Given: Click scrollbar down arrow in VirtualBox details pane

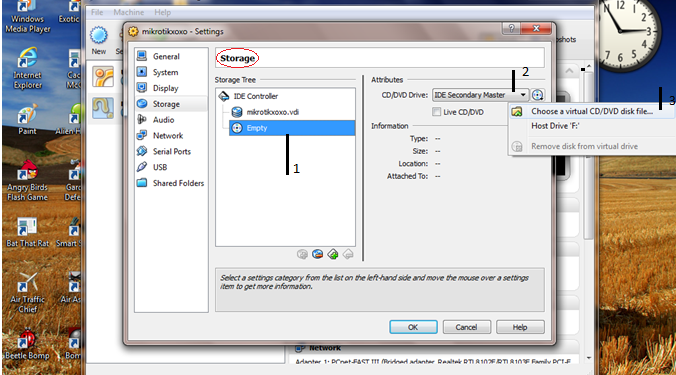Looking at the screenshot, I should coord(588,358).
